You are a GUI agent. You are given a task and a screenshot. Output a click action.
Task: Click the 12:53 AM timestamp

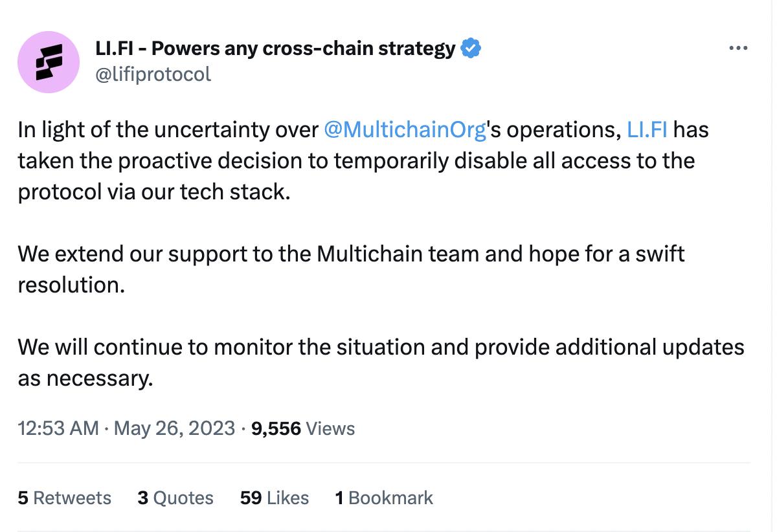tap(58, 428)
